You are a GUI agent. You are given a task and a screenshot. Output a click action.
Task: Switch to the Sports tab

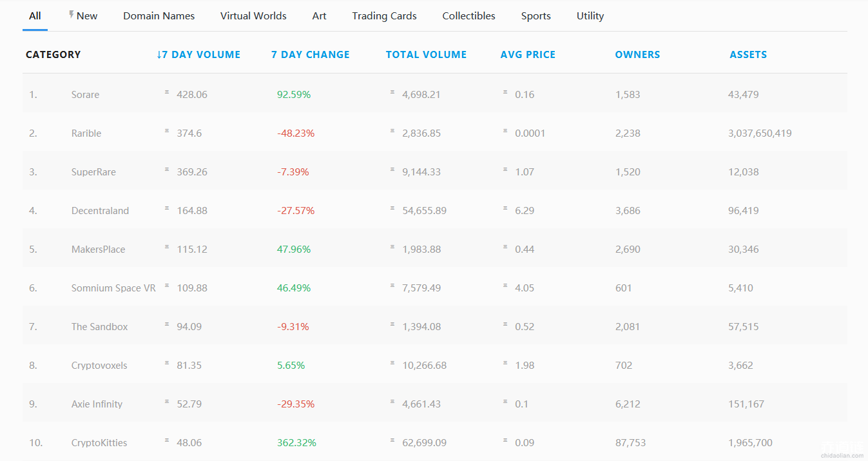coord(535,16)
